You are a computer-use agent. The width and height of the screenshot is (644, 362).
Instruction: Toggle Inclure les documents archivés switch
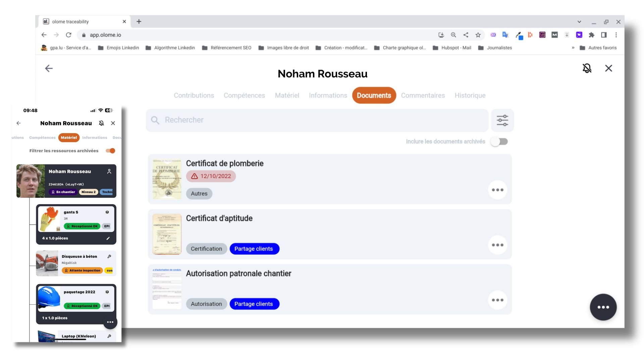pos(499,141)
